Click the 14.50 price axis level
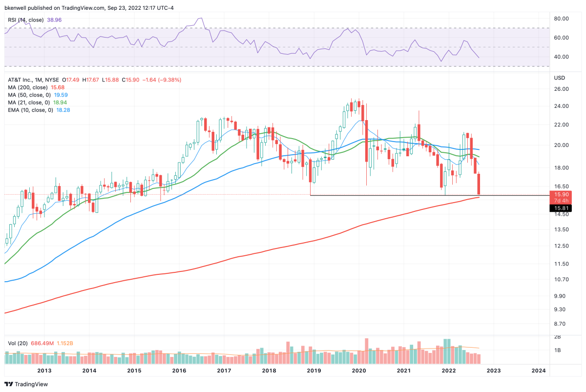The width and height of the screenshot is (586, 392). point(561,214)
